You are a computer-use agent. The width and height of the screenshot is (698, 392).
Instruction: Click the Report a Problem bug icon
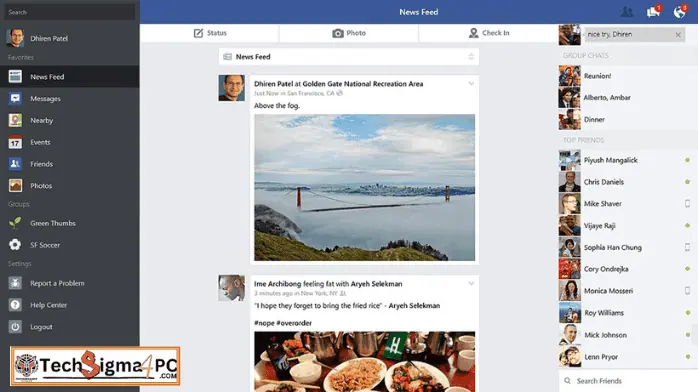[x=15, y=283]
